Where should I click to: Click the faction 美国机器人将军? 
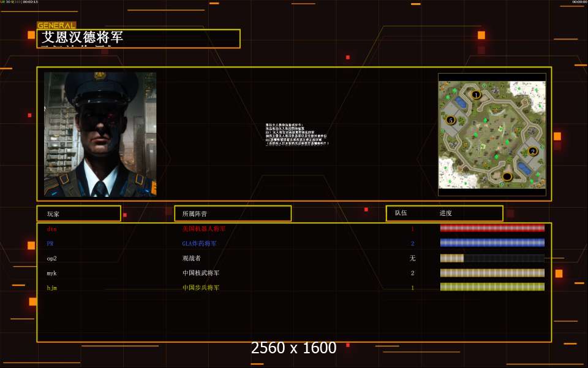click(x=204, y=229)
